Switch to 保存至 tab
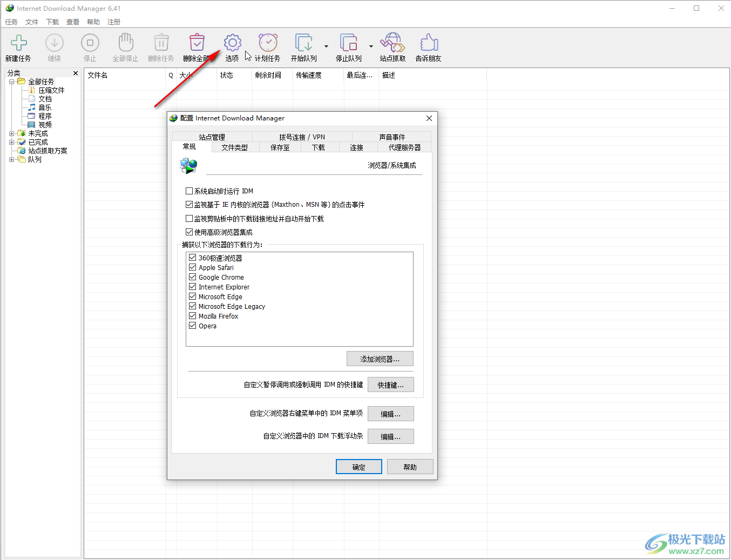 point(280,147)
